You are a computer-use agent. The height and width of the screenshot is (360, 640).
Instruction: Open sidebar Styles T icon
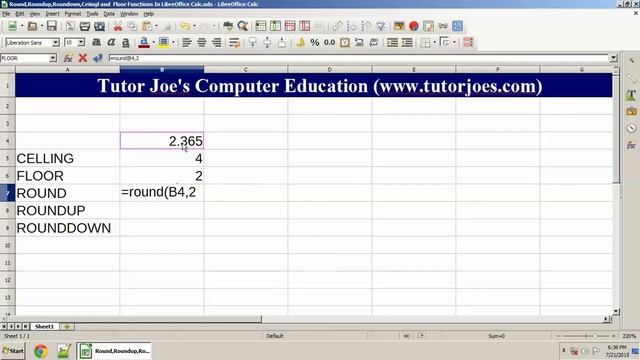[x=631, y=95]
